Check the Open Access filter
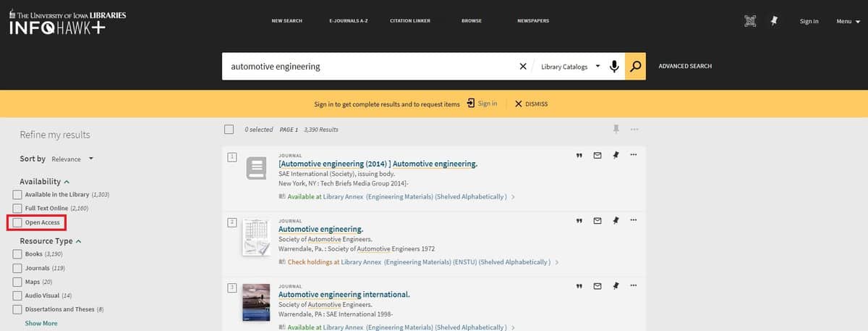This screenshot has height=331, width=868. [x=17, y=222]
